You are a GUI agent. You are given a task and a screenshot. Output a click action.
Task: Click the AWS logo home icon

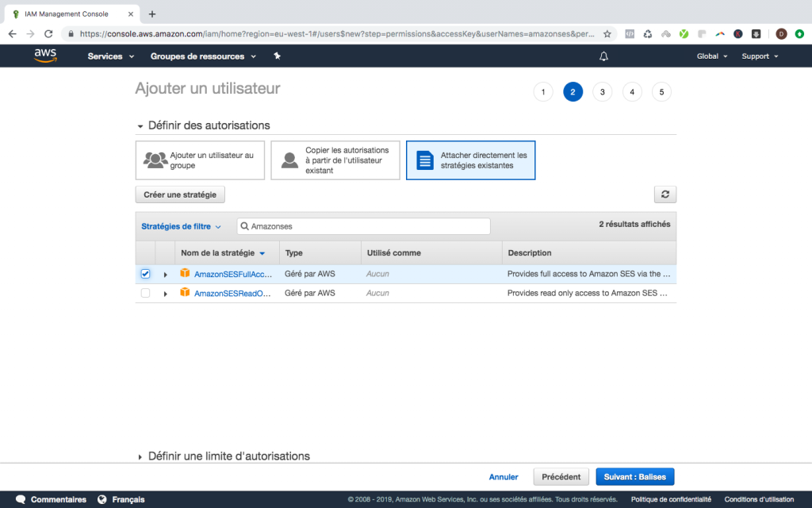45,56
